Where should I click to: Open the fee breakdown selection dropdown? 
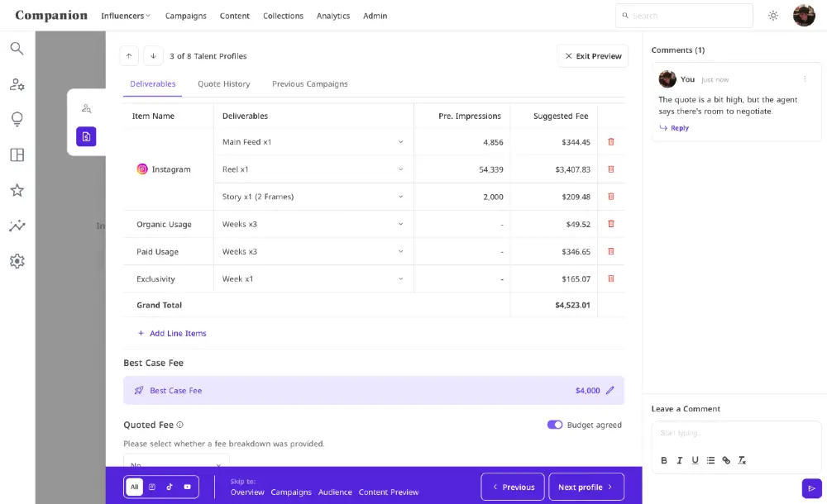click(176, 460)
